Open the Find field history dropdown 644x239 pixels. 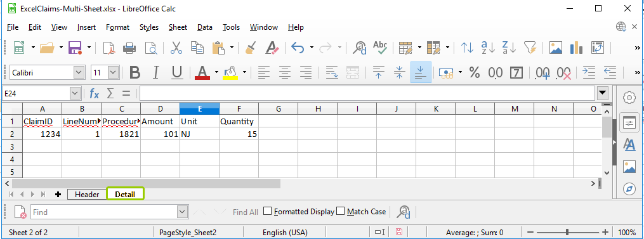183,212
